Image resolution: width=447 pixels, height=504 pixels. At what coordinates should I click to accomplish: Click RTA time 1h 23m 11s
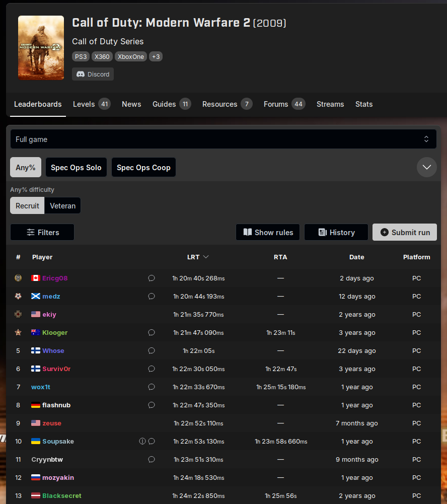point(280,332)
